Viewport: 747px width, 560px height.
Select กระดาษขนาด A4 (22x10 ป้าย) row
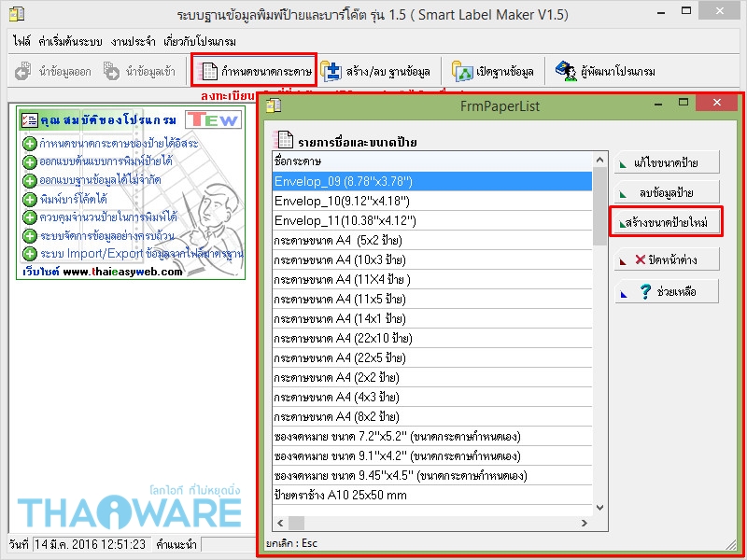[x=432, y=338]
